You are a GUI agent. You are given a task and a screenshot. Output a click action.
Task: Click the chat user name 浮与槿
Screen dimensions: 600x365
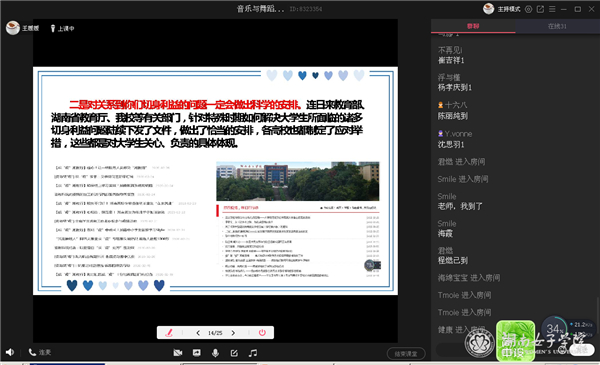point(449,77)
